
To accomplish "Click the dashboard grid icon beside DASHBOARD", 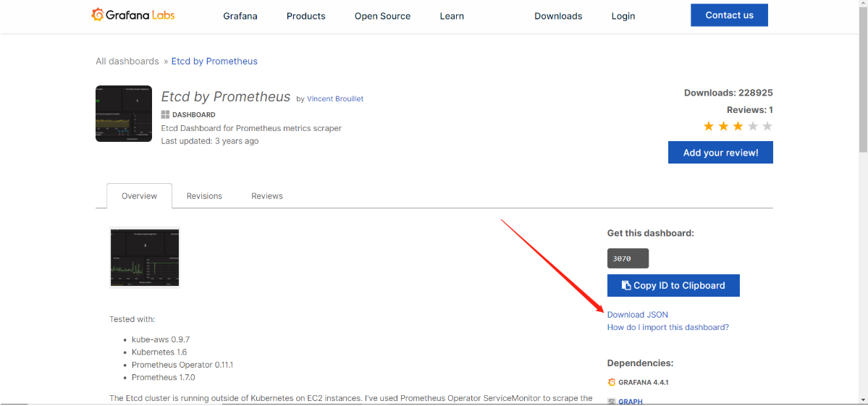I will point(165,114).
